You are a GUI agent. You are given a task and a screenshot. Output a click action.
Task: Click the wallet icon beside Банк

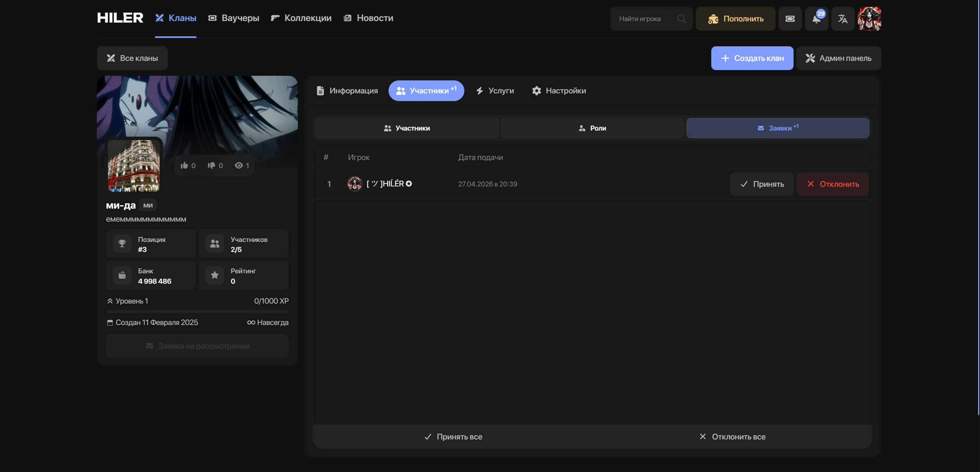[122, 275]
